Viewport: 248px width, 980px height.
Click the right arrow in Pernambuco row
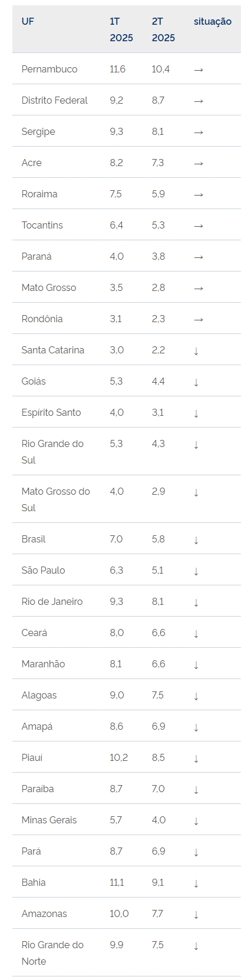pos(199,69)
